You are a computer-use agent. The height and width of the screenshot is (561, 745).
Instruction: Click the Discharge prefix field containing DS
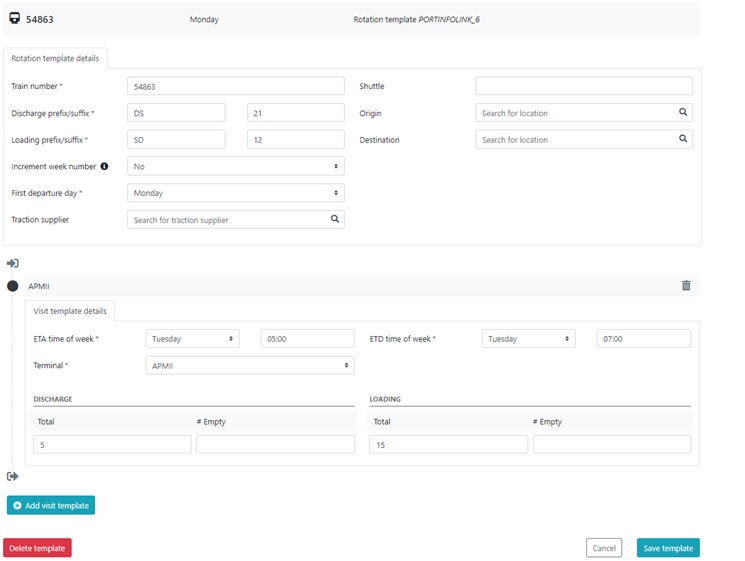[176, 113]
